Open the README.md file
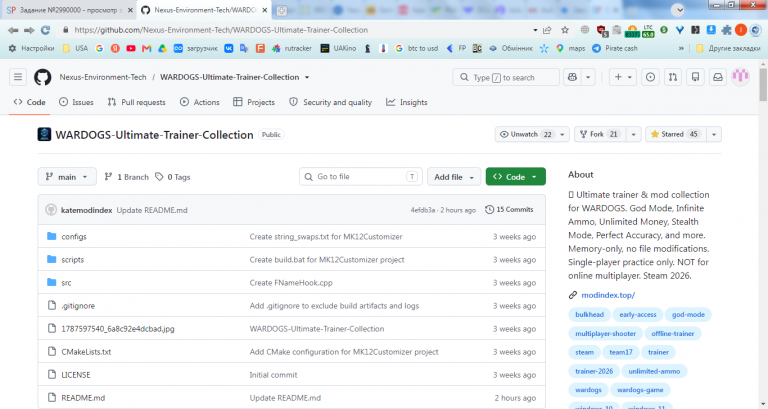 [x=83, y=398]
